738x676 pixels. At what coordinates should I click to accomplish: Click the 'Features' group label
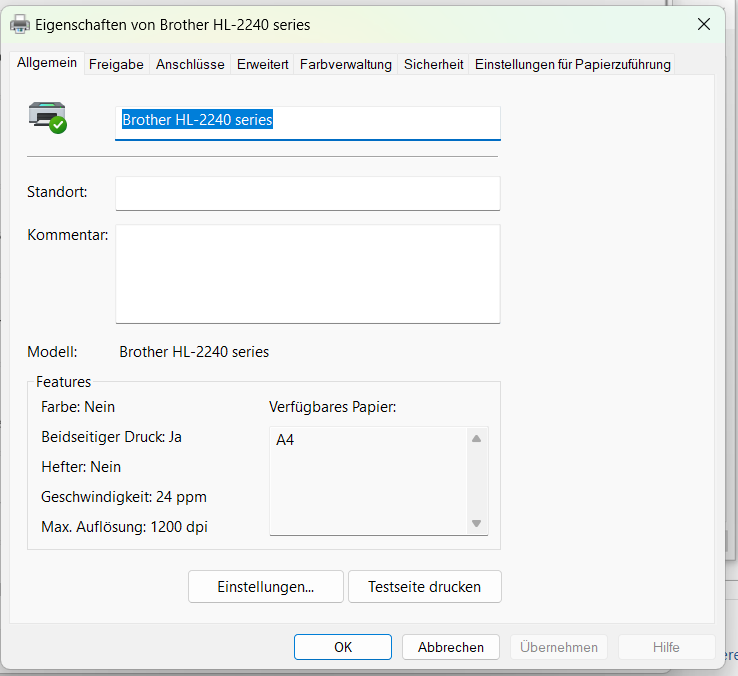[63, 382]
